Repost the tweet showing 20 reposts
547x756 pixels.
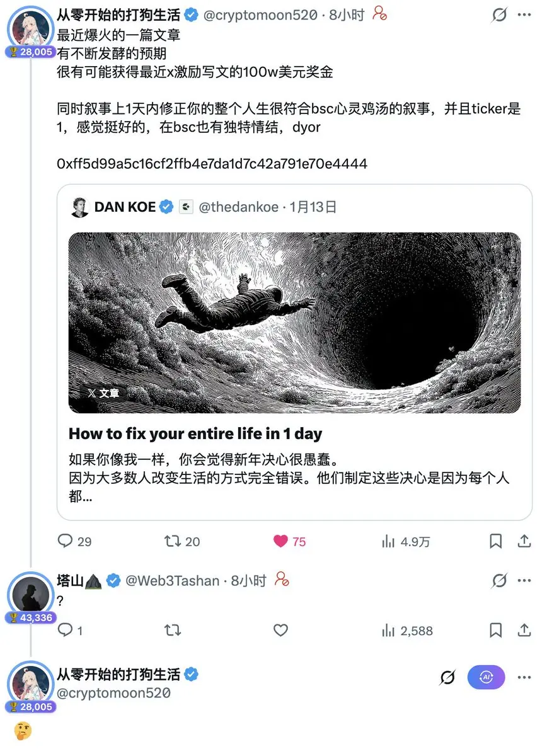pos(181,541)
